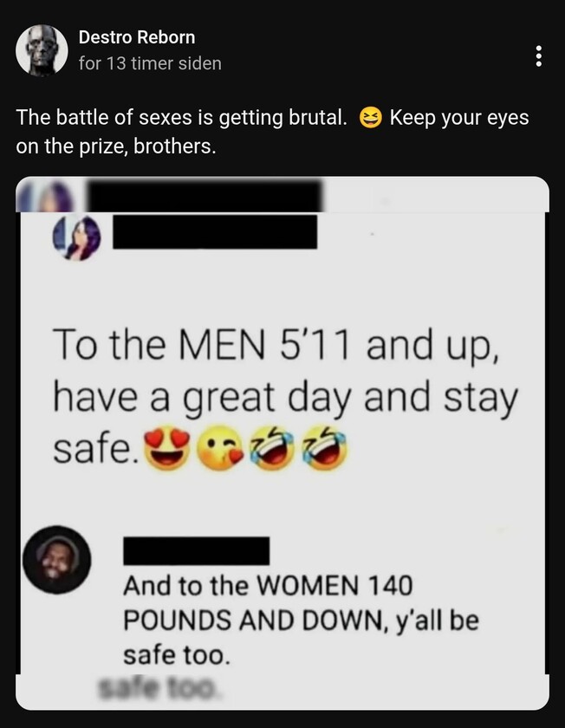Image resolution: width=565 pixels, height=728 pixels.
Task: Click the blacked-out name bar of reply commenter
Action: click(197, 550)
